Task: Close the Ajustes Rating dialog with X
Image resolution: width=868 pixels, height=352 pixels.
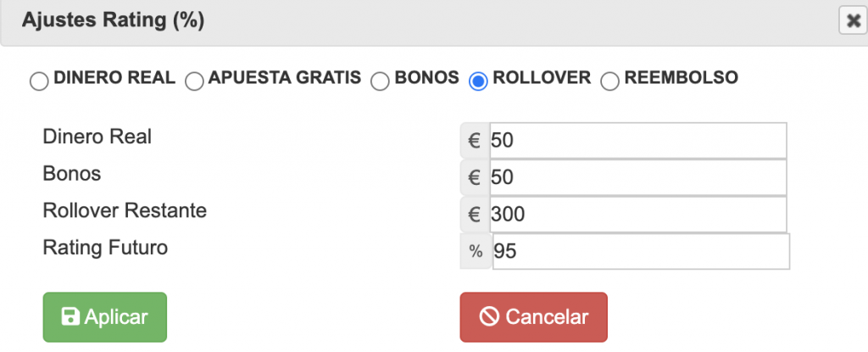Action: (x=853, y=21)
